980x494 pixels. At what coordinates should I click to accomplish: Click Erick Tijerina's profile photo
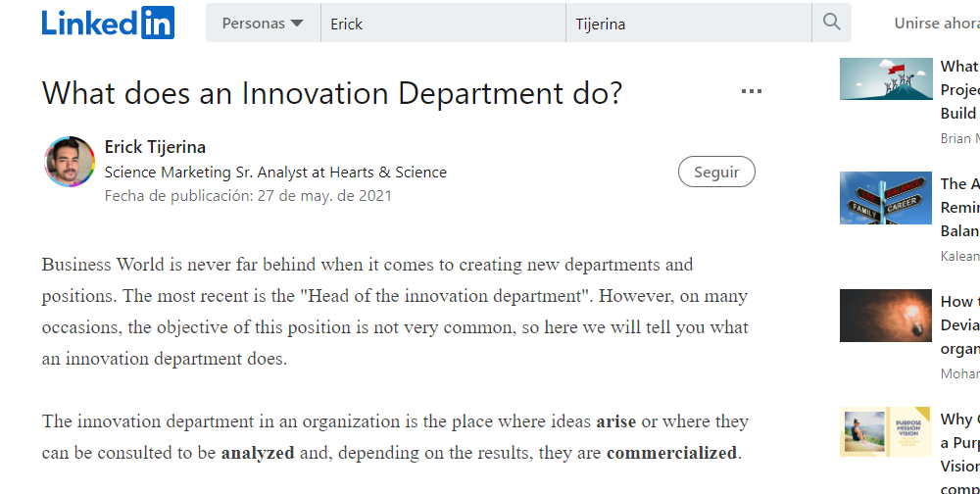click(x=70, y=162)
